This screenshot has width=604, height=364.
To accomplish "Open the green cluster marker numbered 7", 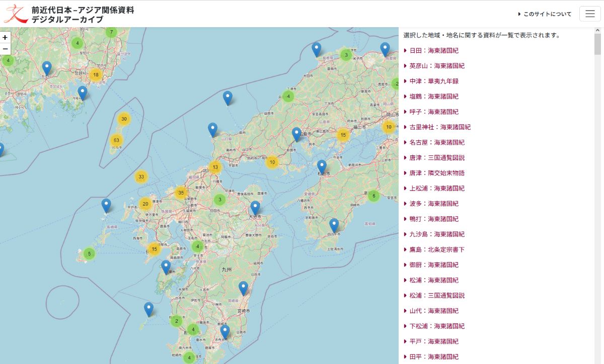I will tap(111, 32).
